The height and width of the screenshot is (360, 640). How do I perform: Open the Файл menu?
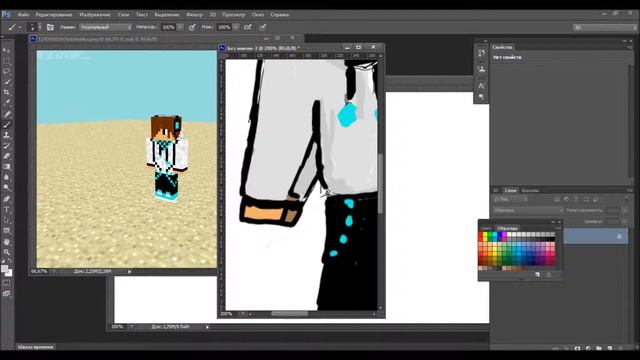point(23,15)
